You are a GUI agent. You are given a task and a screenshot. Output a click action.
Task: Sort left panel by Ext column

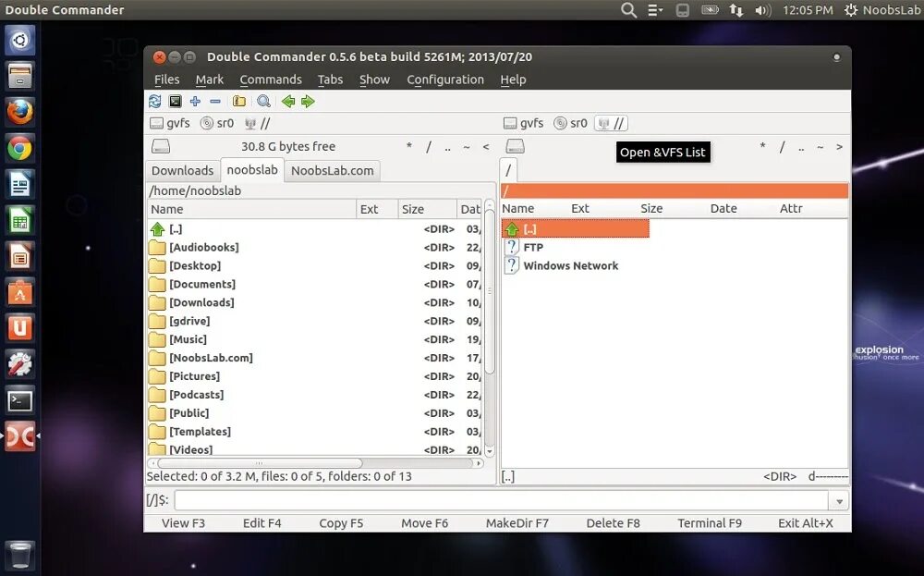377,209
